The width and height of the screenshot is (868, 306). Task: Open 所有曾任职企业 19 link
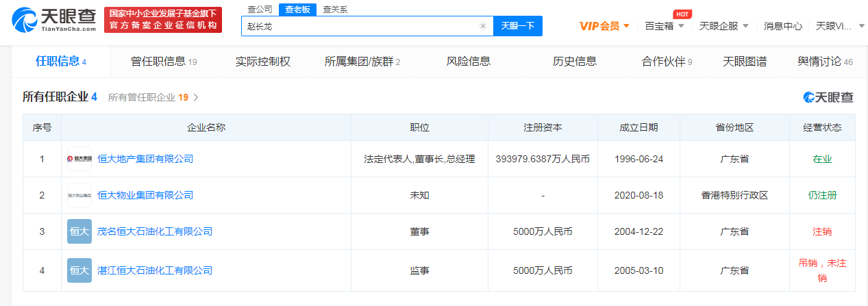148,97
